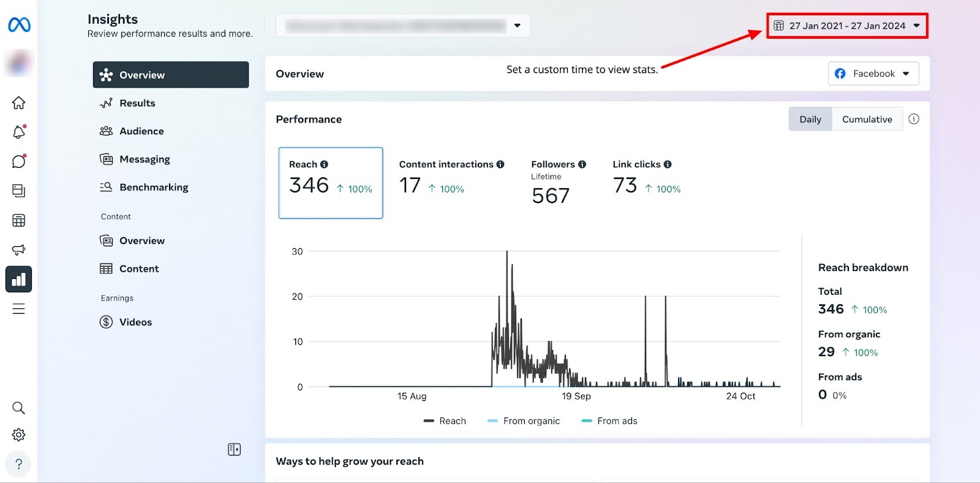
Task: Open Results section
Action: coord(171,103)
